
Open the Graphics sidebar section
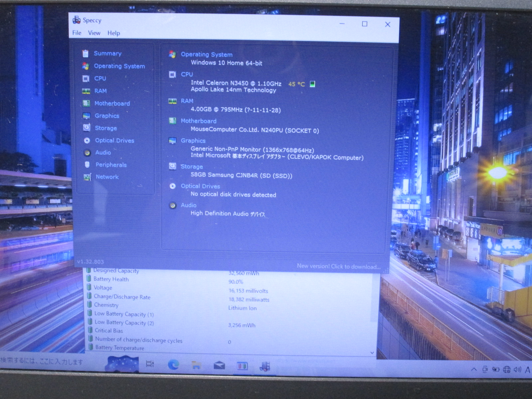pos(107,116)
